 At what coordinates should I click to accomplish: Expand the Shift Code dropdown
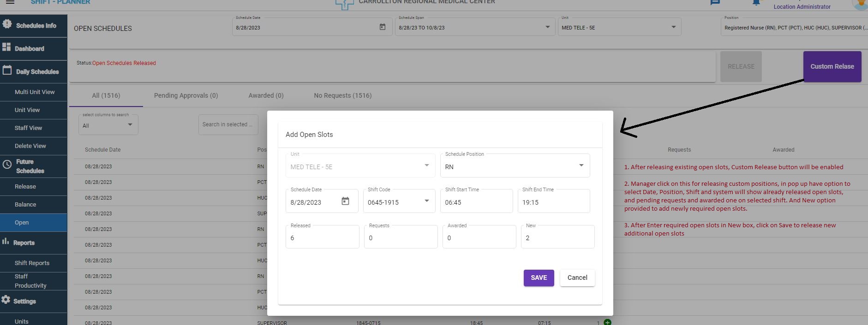click(426, 201)
